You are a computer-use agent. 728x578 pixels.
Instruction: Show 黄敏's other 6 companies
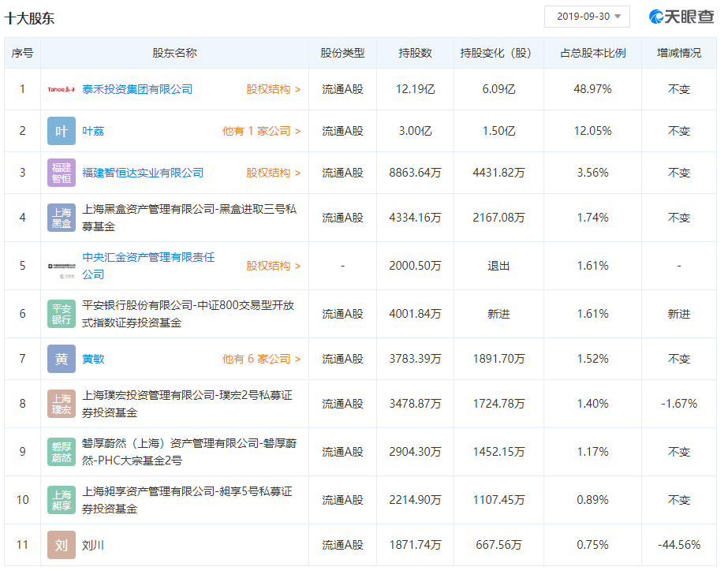pyautogui.click(x=261, y=359)
